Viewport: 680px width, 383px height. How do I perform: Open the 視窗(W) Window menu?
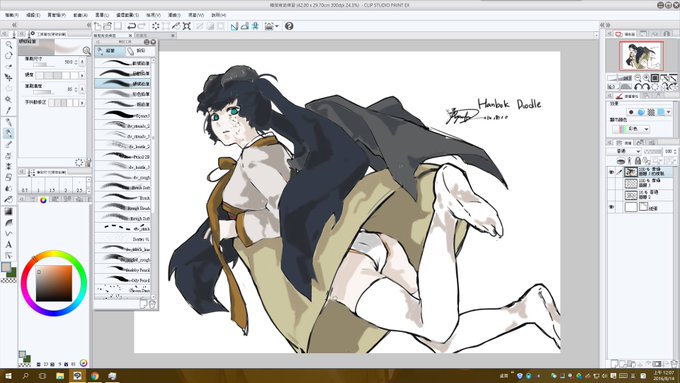tap(196, 15)
